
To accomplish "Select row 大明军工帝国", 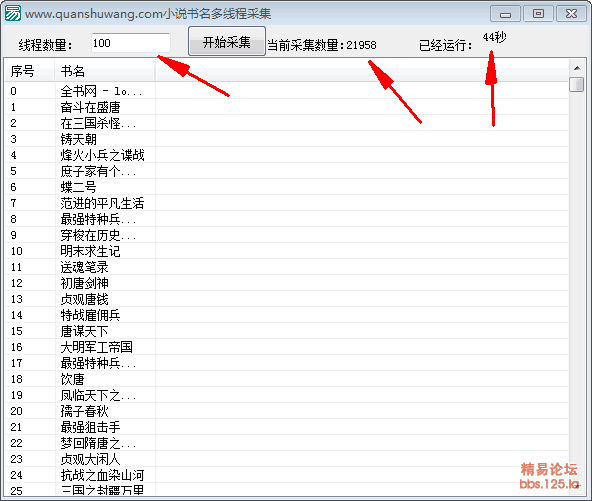I will click(x=287, y=347).
